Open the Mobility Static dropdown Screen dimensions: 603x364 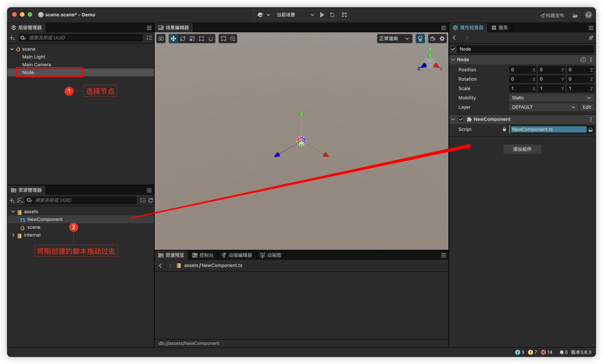pos(551,98)
